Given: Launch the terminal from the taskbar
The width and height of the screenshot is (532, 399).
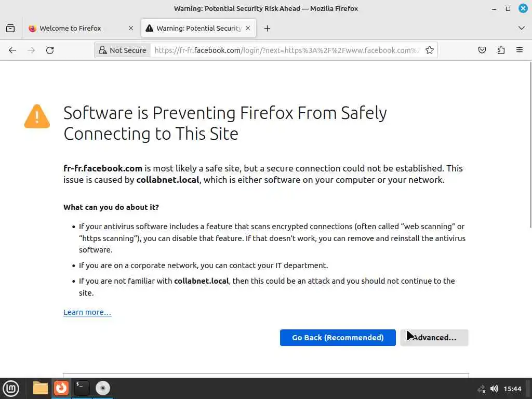Looking at the screenshot, I should pos(82,388).
